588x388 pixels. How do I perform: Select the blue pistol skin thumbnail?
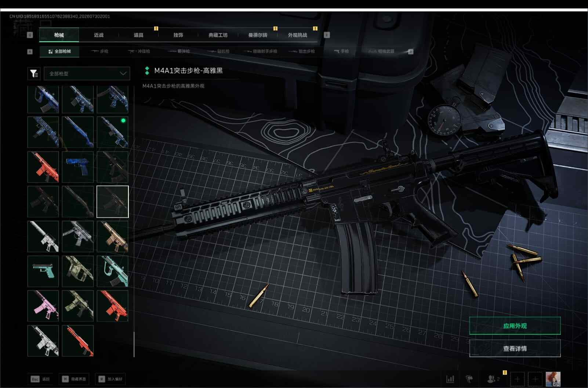click(x=78, y=167)
